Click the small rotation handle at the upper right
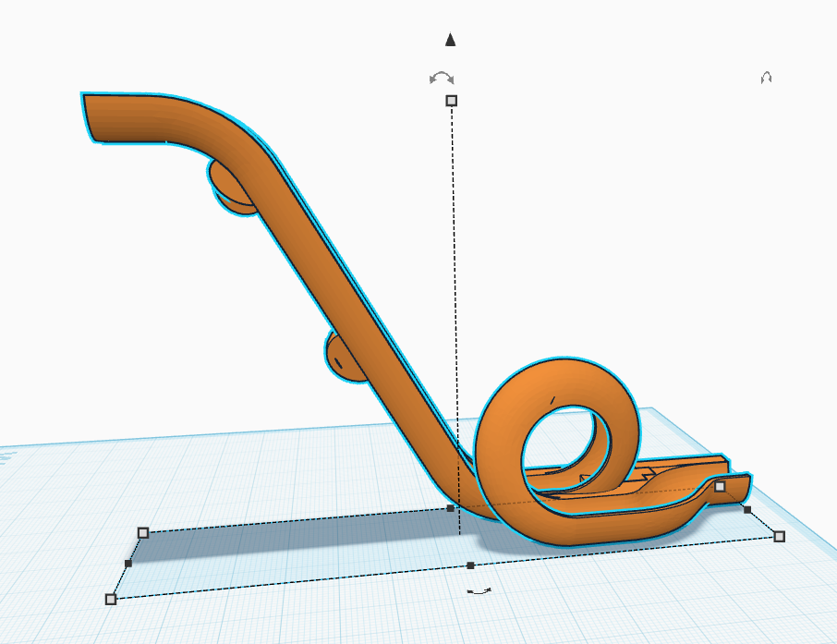The image size is (837, 644). point(766,78)
